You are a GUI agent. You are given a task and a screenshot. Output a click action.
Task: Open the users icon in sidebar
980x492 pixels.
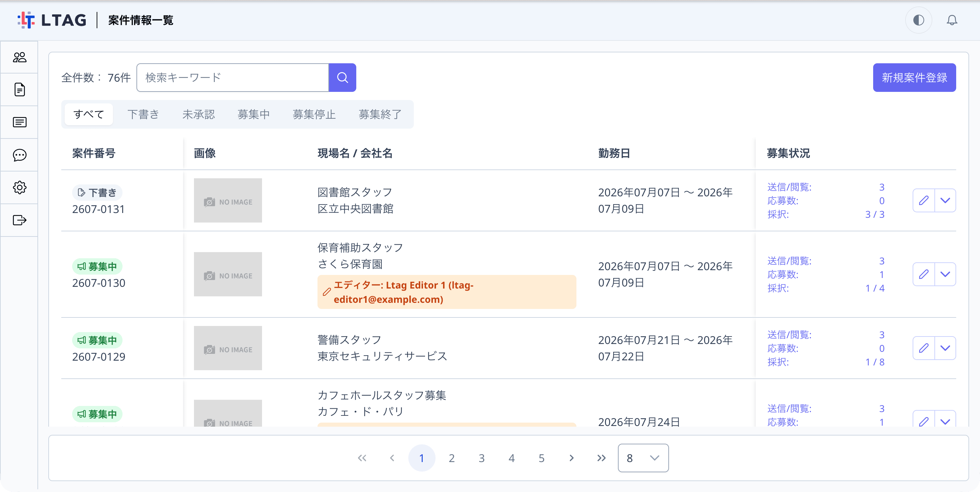pos(19,57)
